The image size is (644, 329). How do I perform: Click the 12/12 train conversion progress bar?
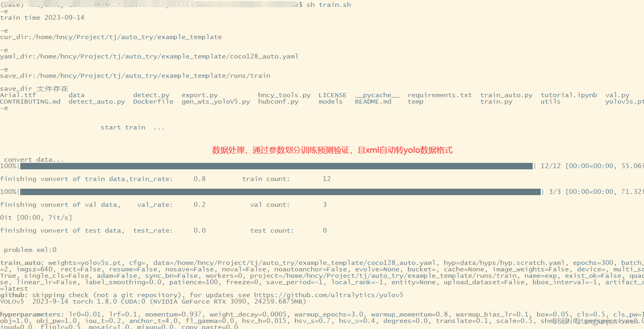276,166
